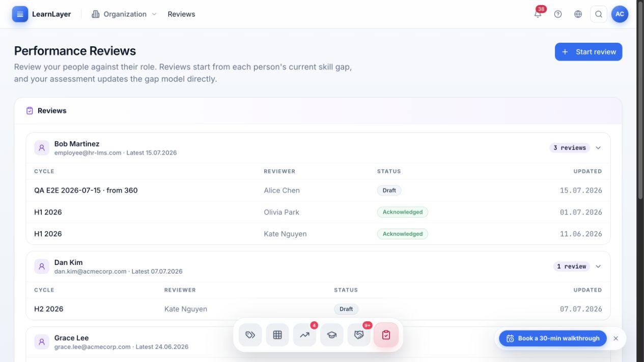Open QA E2E 2026-07-15 review row

pos(318,190)
